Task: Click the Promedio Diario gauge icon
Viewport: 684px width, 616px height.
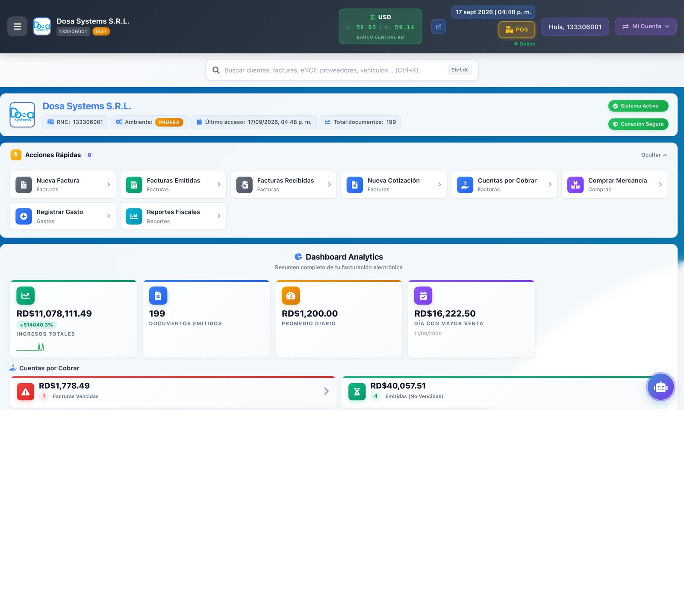Action: [291, 296]
